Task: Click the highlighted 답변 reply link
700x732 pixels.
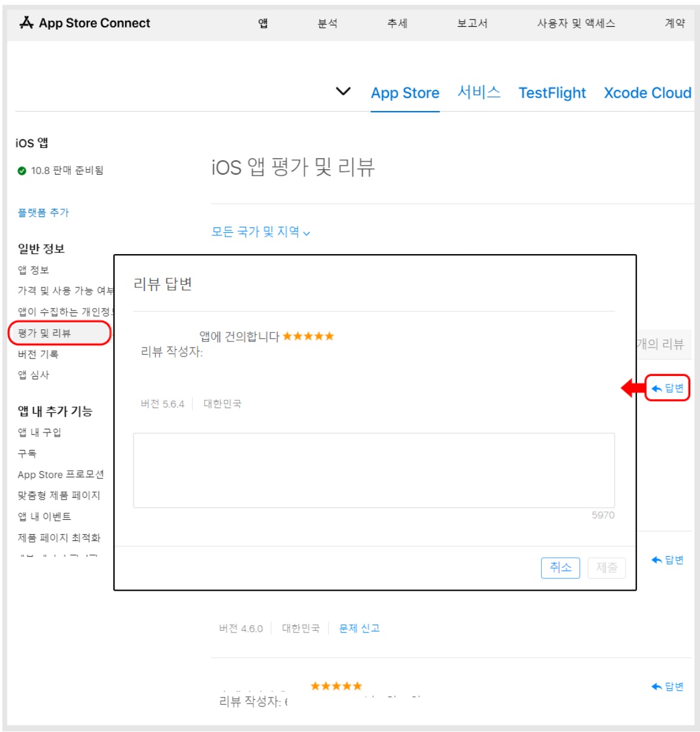Action: point(667,388)
